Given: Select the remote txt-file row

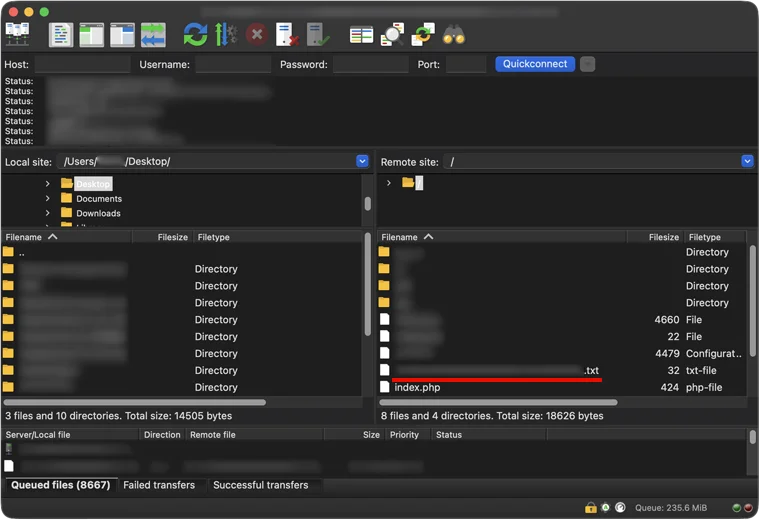Looking at the screenshot, I should click(x=562, y=370).
